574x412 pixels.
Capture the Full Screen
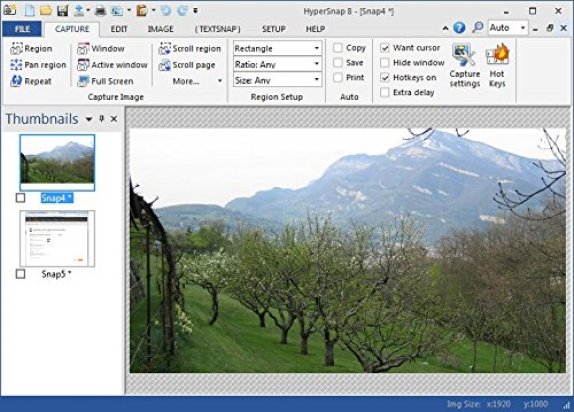pyautogui.click(x=105, y=81)
